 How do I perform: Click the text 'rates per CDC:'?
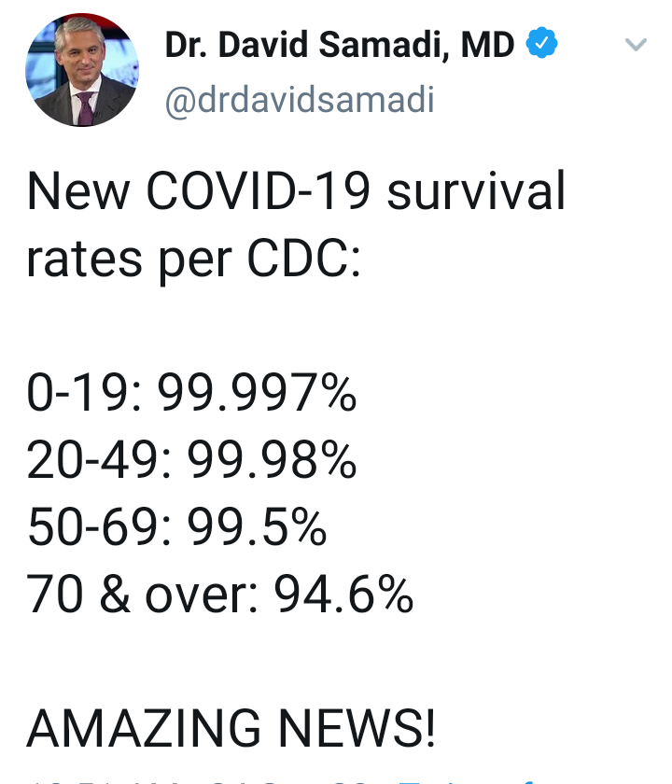pos(193,259)
